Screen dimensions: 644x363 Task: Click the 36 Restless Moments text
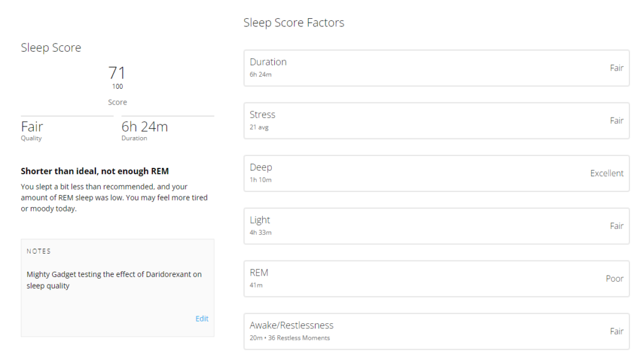click(x=300, y=338)
